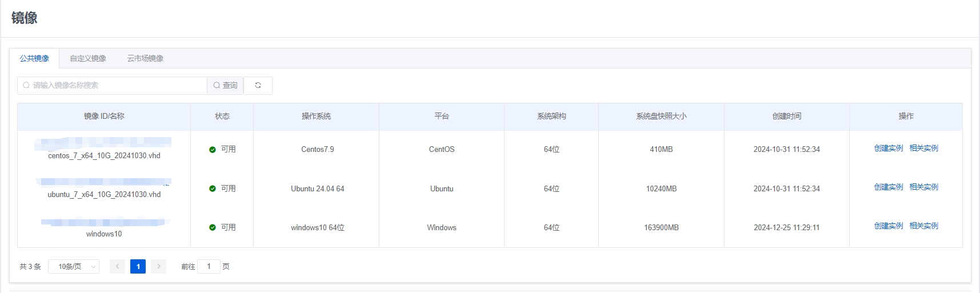This screenshot has width=980, height=293.
Task: Click 创建实例 for the Ubuntu image
Action: (x=889, y=187)
